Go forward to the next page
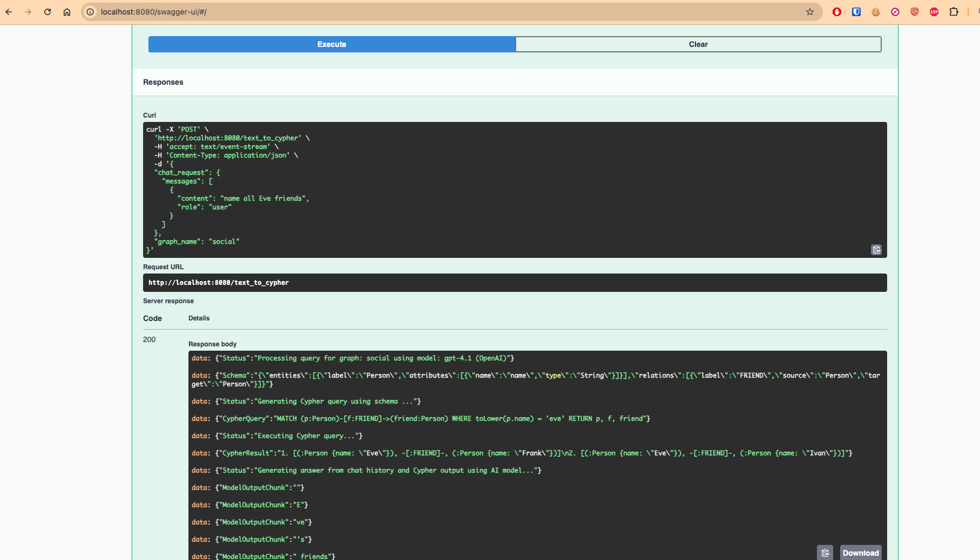The image size is (980, 560). (x=28, y=12)
